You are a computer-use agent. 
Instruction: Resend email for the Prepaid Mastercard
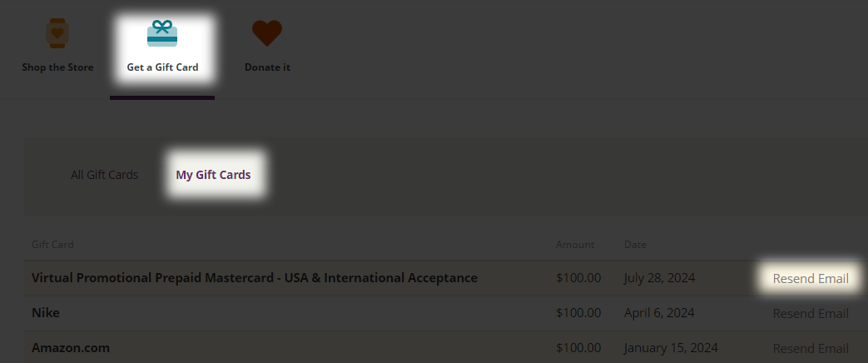click(811, 278)
